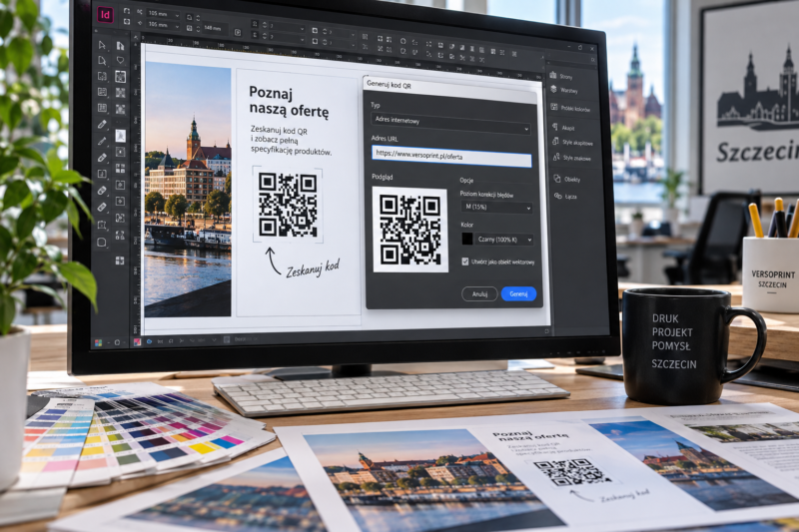This screenshot has width=799, height=532.
Task: Toggle Utwórz jako obiekt wektorowy checkbox
Action: [x=464, y=262]
